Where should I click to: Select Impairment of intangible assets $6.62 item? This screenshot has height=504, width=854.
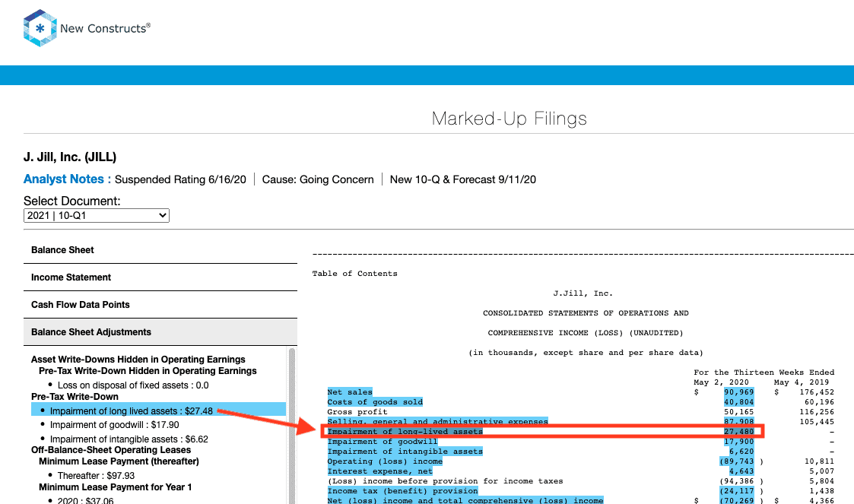(129, 439)
